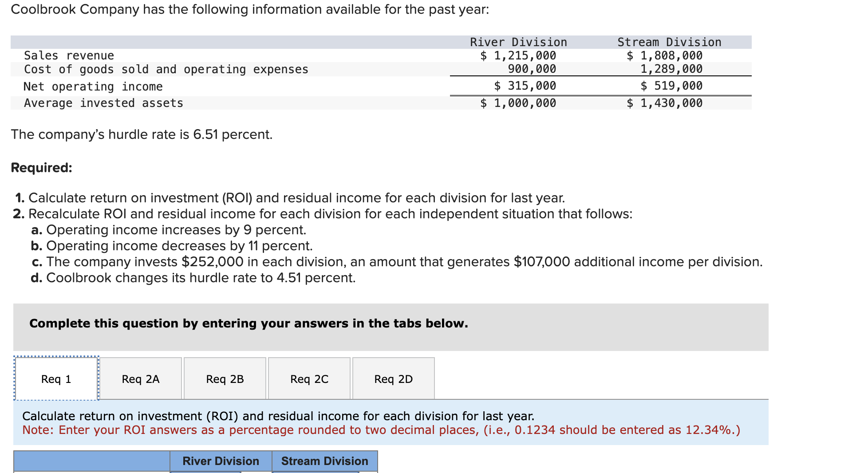The height and width of the screenshot is (473, 868).
Task: Click the Stream Division answer column header
Action: coord(325,461)
